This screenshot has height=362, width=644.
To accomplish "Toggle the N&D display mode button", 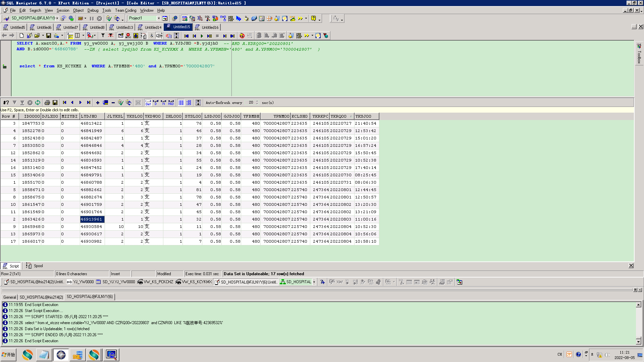I will (171, 103).
